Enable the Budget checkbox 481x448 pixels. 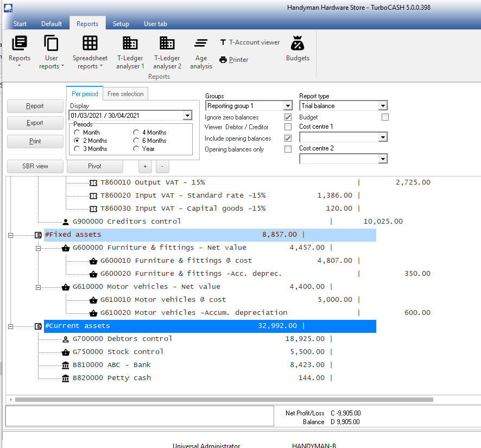point(385,117)
